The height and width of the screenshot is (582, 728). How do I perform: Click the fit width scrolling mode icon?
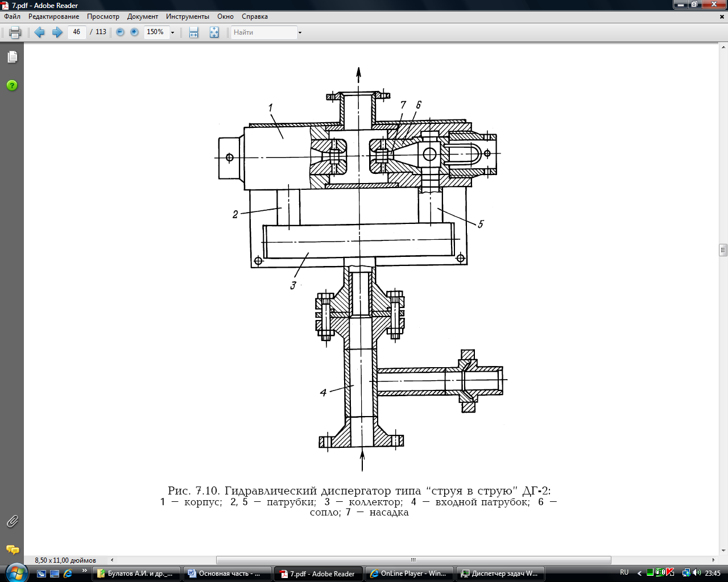(194, 32)
